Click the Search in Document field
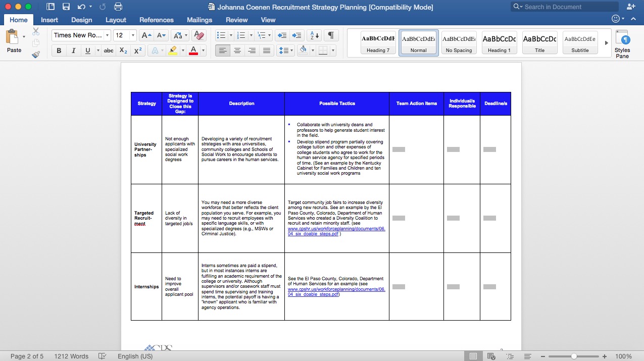The height and width of the screenshot is (361, 644). pyautogui.click(x=564, y=7)
